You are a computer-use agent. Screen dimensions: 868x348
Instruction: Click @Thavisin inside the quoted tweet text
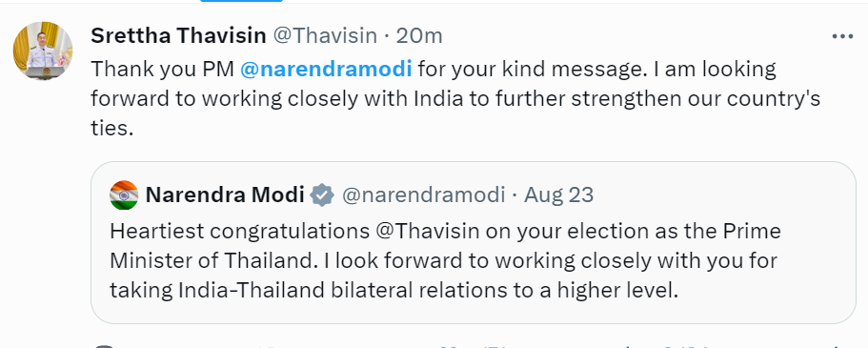click(428, 231)
